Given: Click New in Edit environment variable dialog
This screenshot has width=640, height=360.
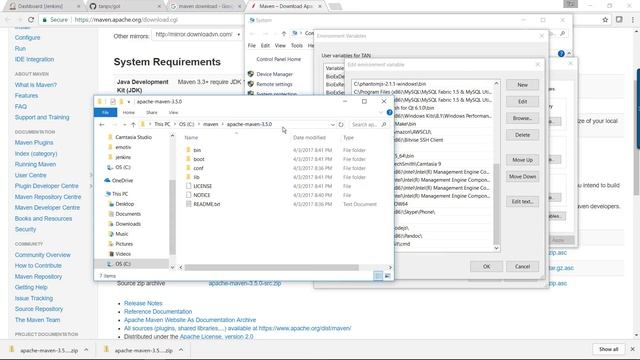Looking at the screenshot, I should click(x=522, y=85).
